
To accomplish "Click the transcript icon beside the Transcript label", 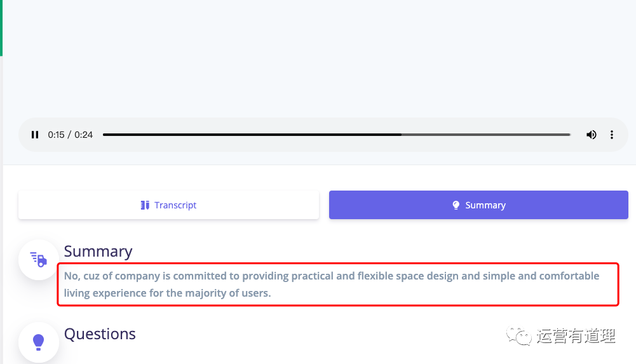I will pos(145,205).
